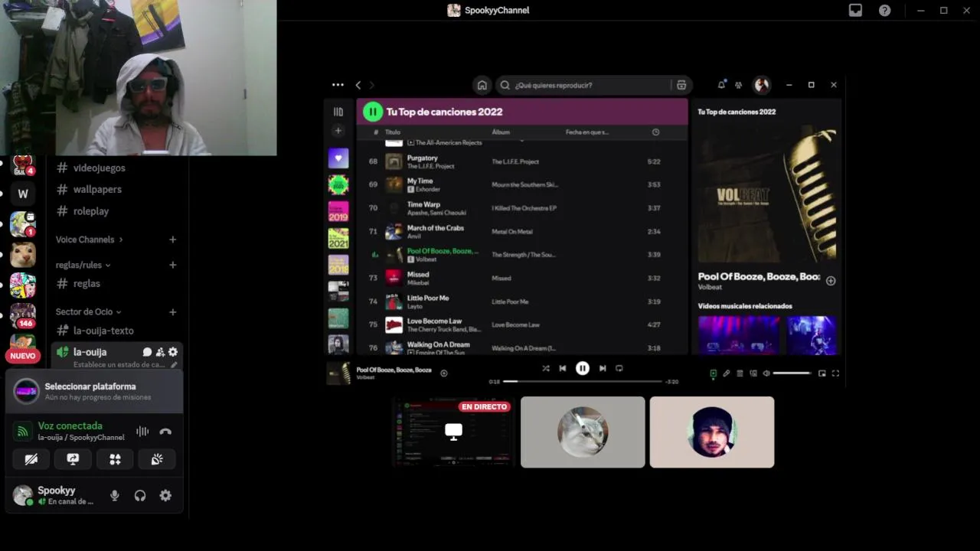Toggle Spotify repeat button
Image resolution: width=980 pixels, height=551 pixels.
(x=619, y=368)
